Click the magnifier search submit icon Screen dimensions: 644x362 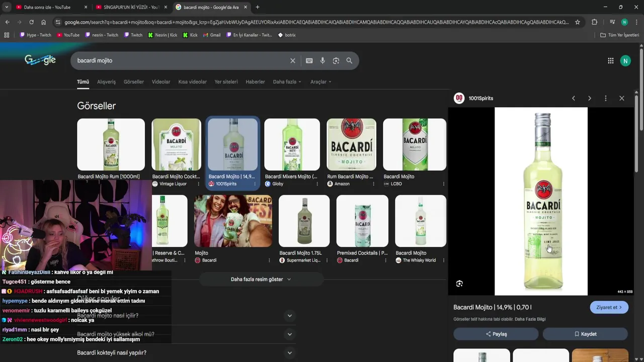349,61
